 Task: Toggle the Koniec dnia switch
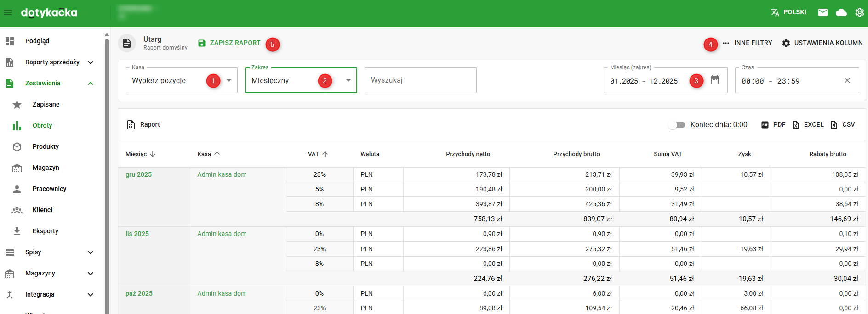pyautogui.click(x=677, y=125)
